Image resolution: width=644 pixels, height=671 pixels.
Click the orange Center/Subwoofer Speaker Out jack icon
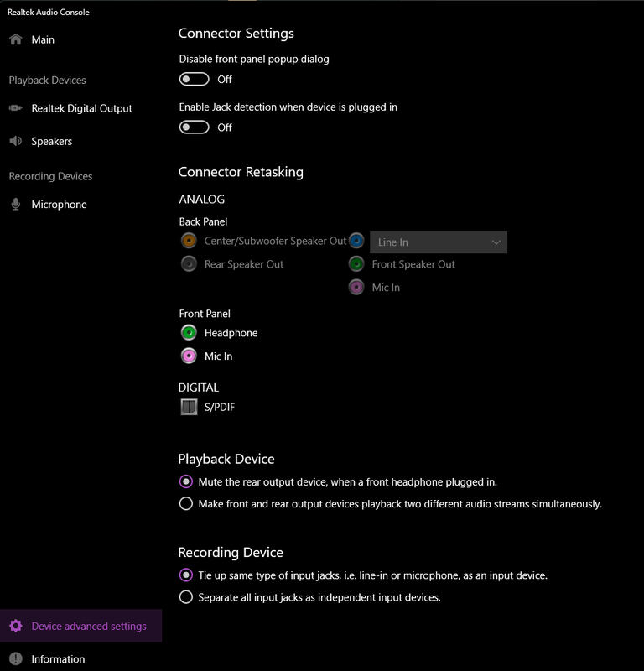[189, 241]
